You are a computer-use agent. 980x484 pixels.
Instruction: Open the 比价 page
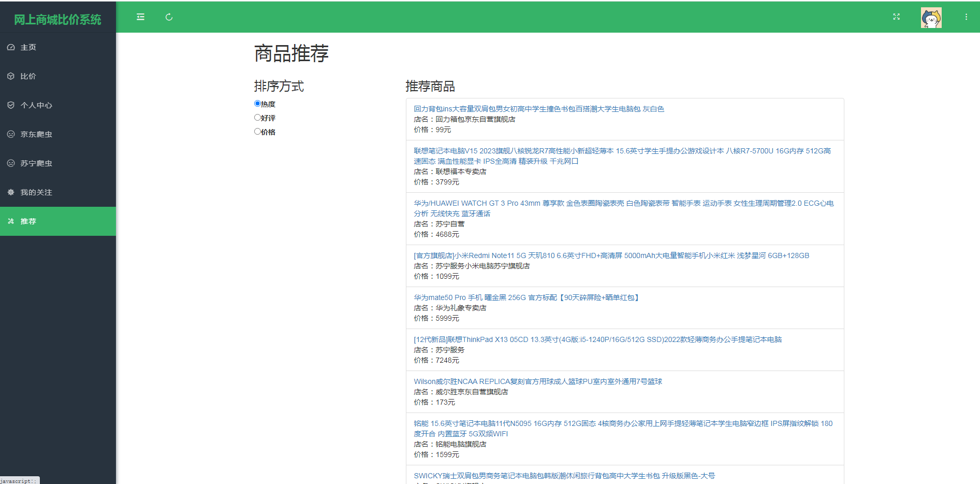[x=58, y=76]
